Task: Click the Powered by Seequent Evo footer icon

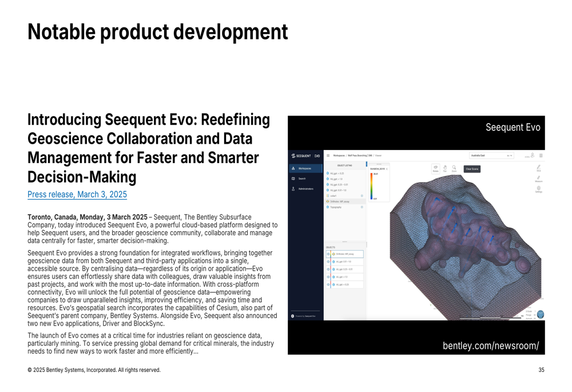Action: pos(292,316)
